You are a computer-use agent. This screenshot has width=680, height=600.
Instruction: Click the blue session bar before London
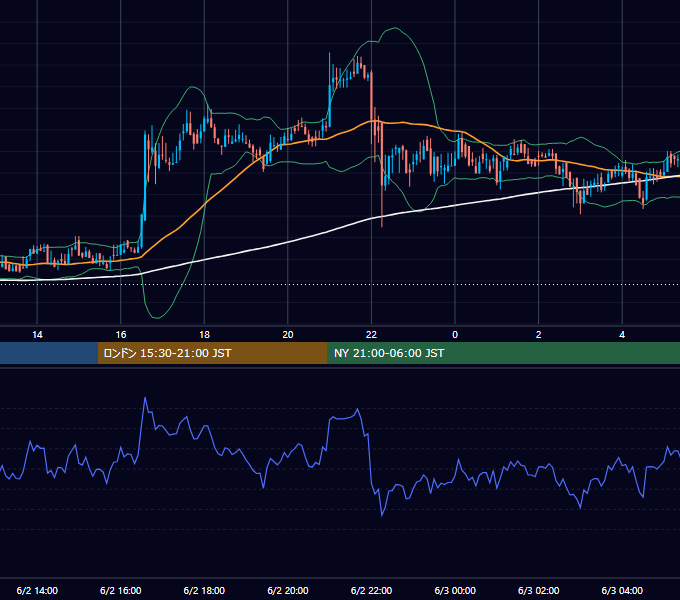(49, 353)
